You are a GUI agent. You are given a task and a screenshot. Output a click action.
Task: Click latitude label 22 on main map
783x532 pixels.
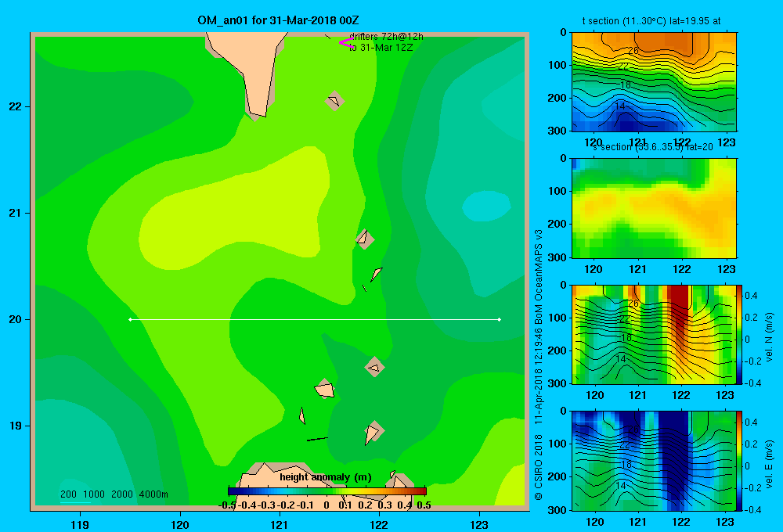pos(16,106)
